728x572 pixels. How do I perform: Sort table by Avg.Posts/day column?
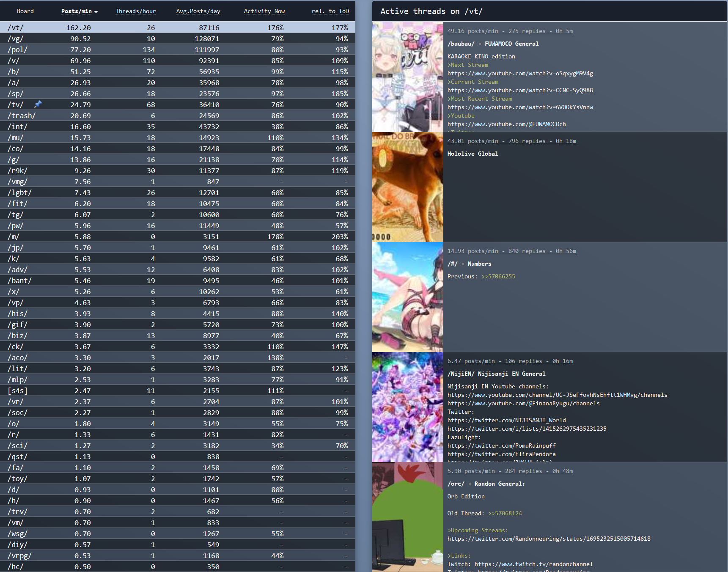pos(198,11)
